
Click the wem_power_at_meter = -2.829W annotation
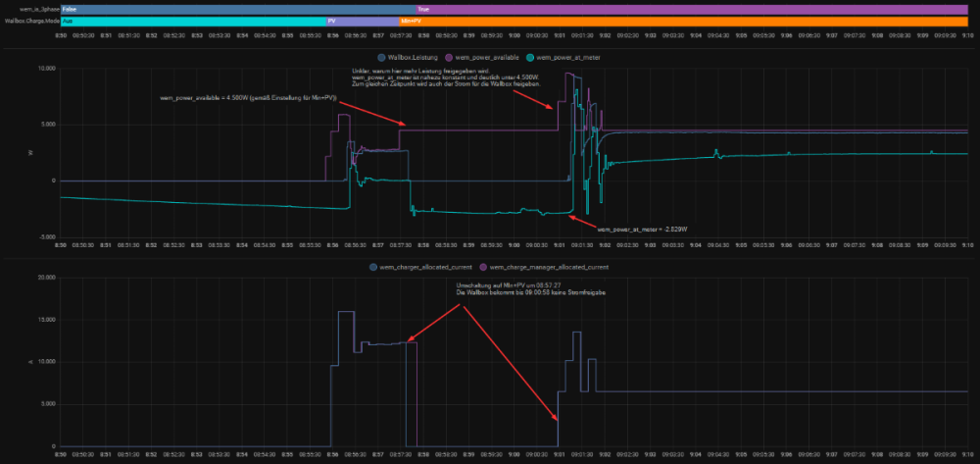pos(642,229)
